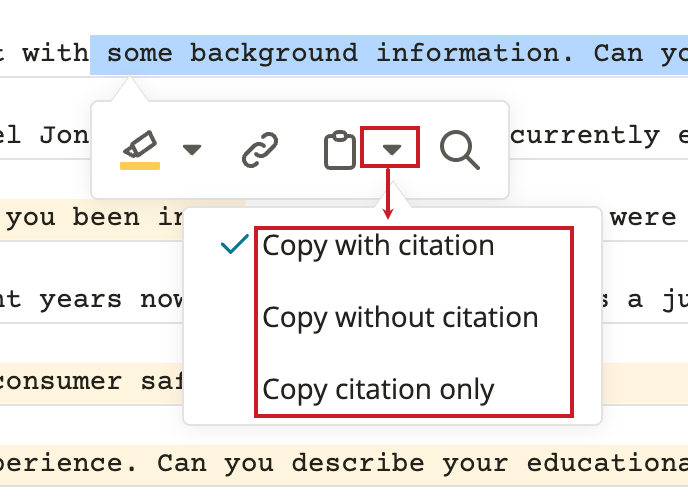Expand the copy options dropdown arrow
The height and width of the screenshot is (504, 688).
[x=391, y=150]
